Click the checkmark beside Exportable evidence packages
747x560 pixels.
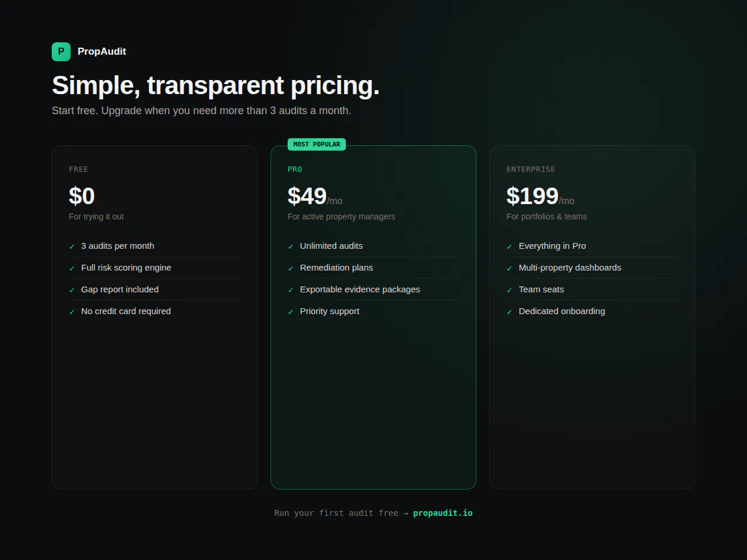pos(291,290)
